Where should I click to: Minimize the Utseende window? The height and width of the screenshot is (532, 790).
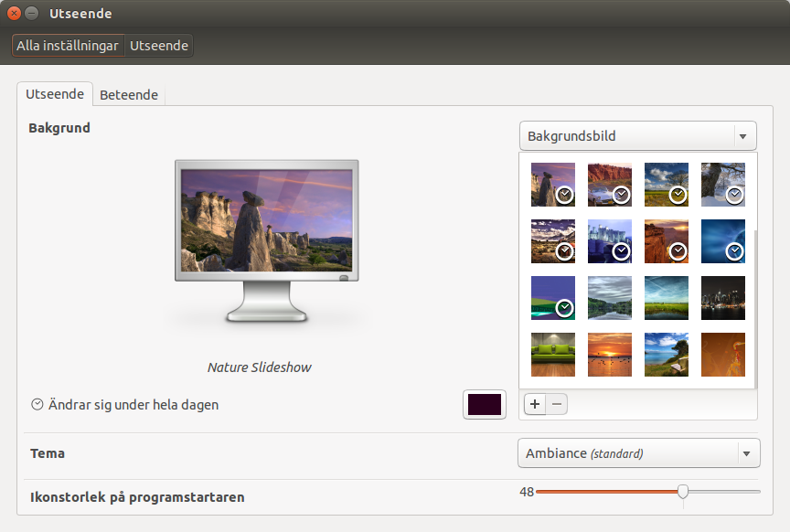(32, 13)
